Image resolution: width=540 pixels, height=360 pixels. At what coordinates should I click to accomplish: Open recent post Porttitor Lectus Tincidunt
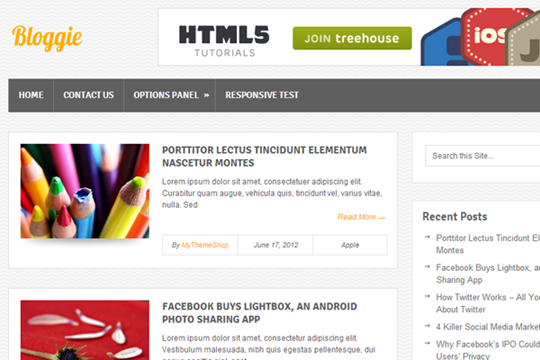(488, 244)
